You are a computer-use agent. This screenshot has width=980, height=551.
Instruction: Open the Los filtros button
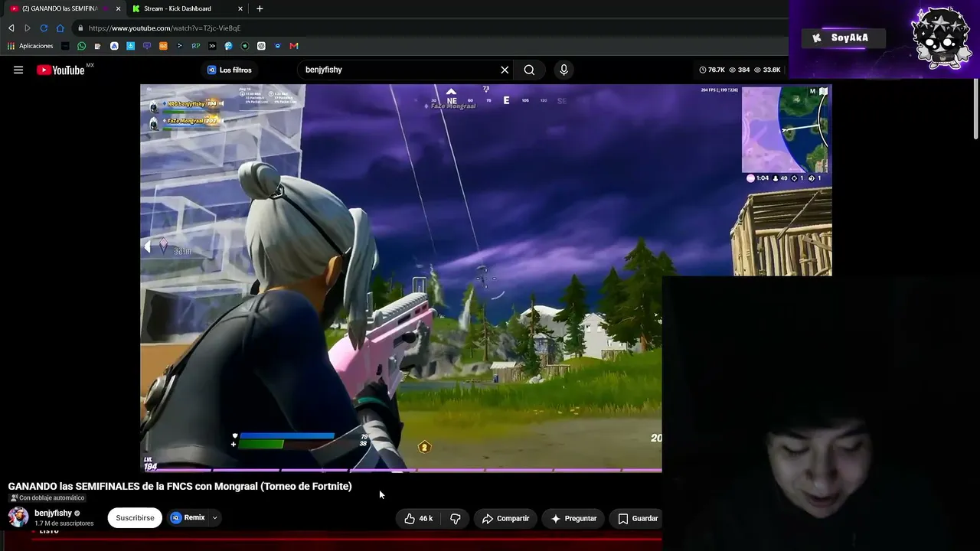pyautogui.click(x=229, y=70)
